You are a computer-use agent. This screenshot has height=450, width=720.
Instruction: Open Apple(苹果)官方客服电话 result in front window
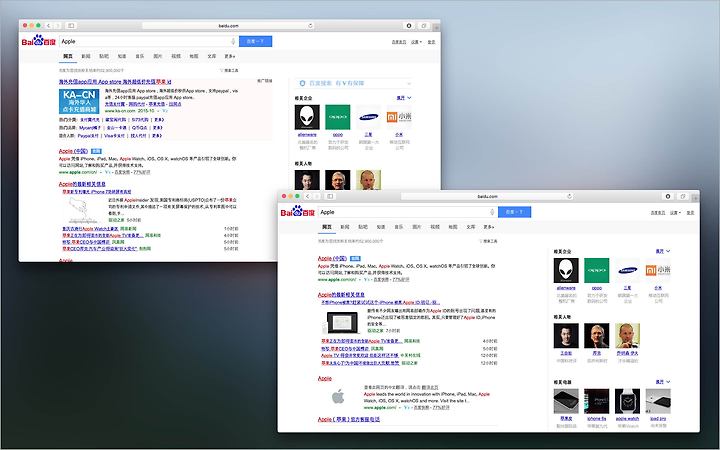(349, 419)
